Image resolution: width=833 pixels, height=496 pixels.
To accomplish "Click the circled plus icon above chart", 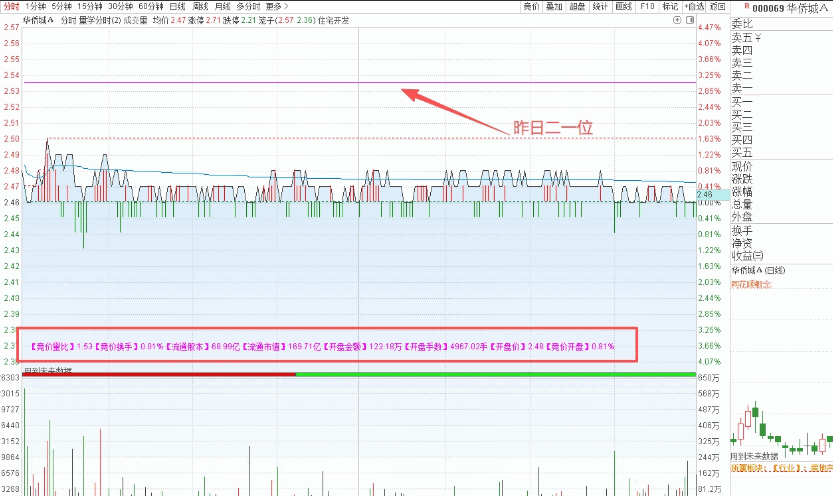I will coord(677,20).
